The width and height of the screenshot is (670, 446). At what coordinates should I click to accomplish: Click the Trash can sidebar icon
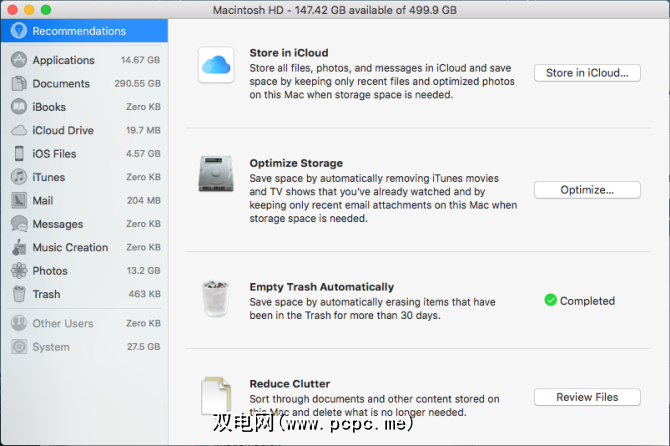tap(19, 294)
